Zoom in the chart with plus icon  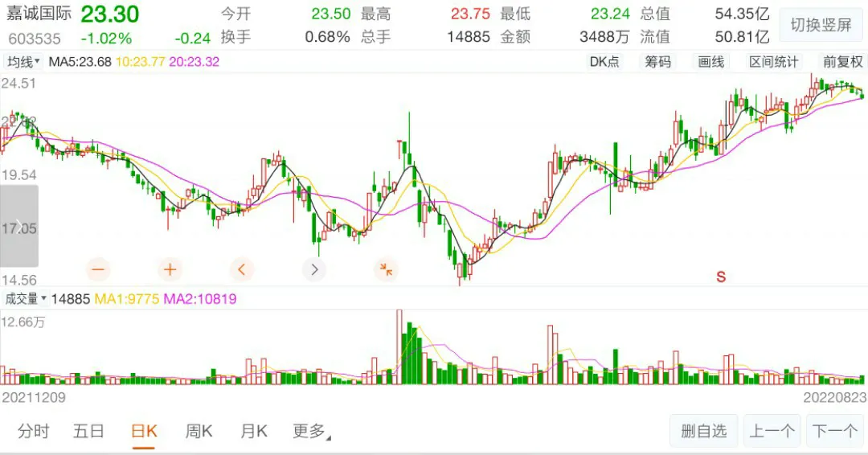(170, 269)
